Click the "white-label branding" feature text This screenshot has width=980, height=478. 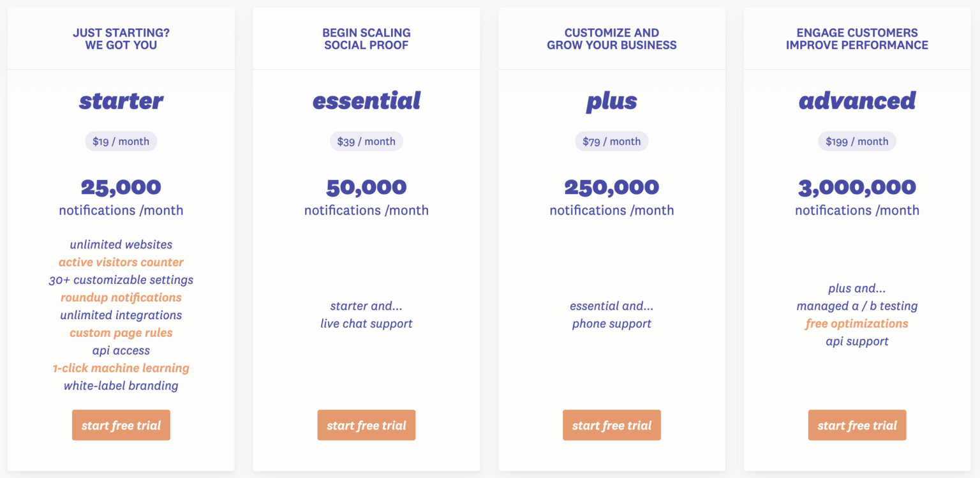[121, 385]
